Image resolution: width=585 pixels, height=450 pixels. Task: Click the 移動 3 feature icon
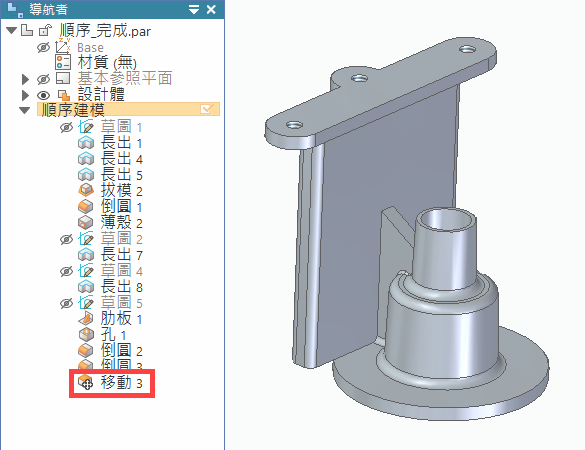[85, 382]
